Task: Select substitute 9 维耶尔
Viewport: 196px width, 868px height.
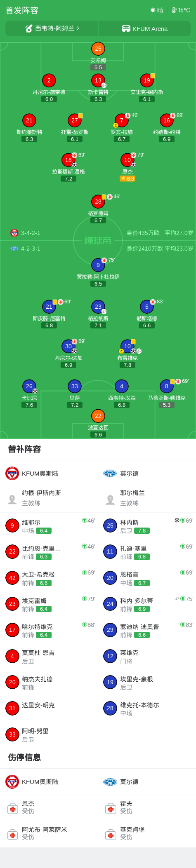Action: (x=49, y=526)
